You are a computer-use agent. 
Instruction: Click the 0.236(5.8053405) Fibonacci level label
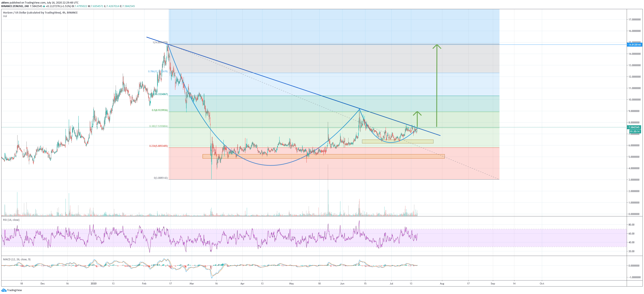pos(159,146)
